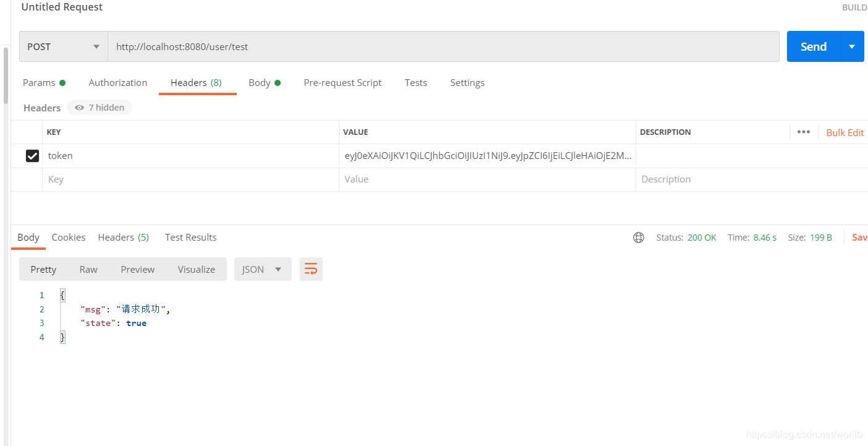Open the response Headers (5) tab
868x446 pixels.
(x=124, y=237)
